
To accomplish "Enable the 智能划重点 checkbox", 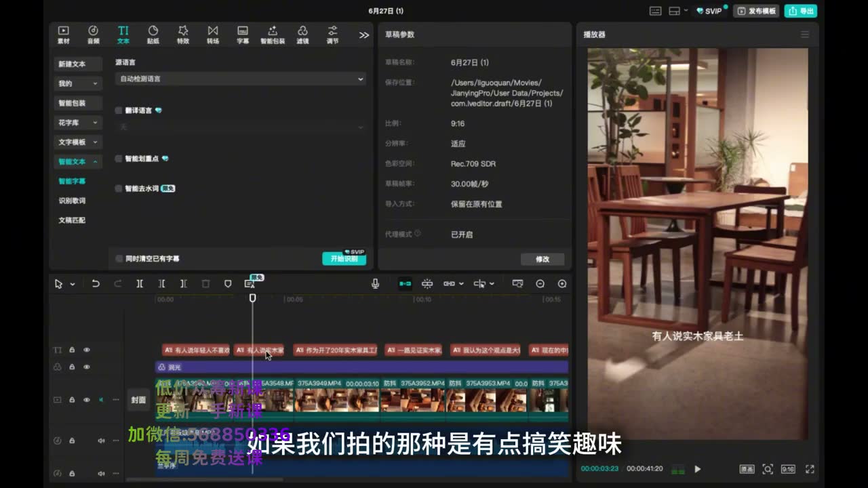I will [119, 159].
